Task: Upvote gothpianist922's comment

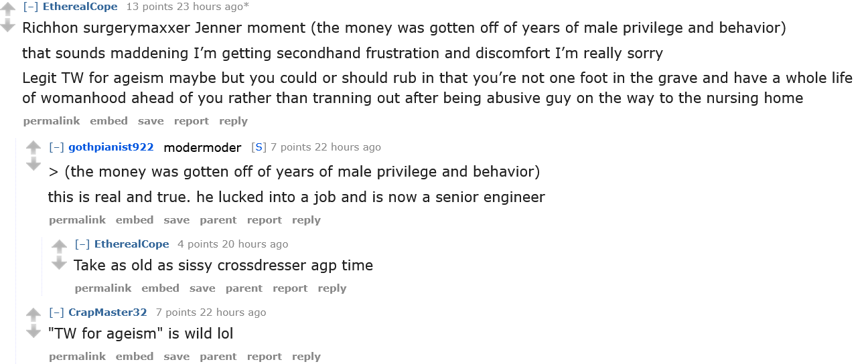Action: pos(33,147)
